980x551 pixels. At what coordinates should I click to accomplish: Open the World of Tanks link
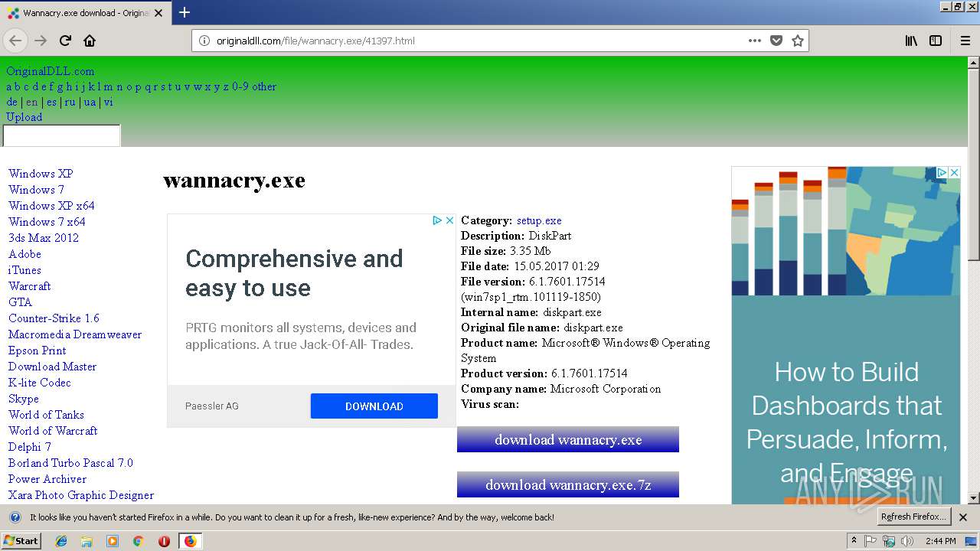46,415
